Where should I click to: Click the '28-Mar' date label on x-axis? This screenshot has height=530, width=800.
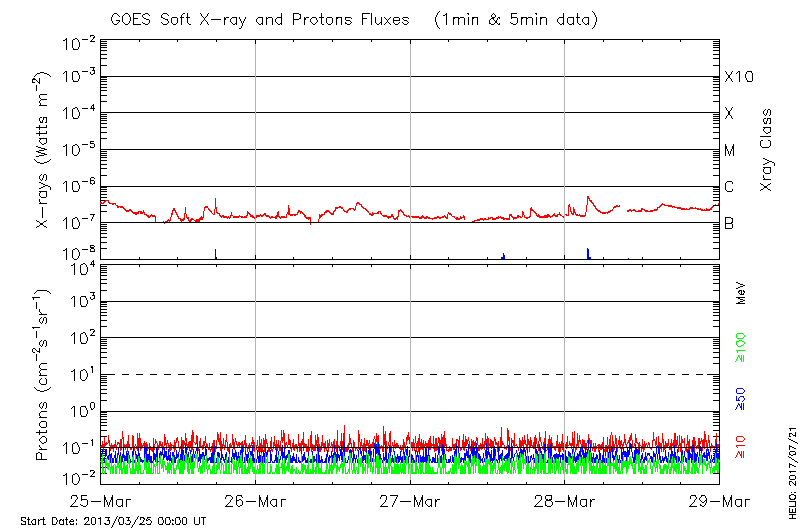click(565, 500)
